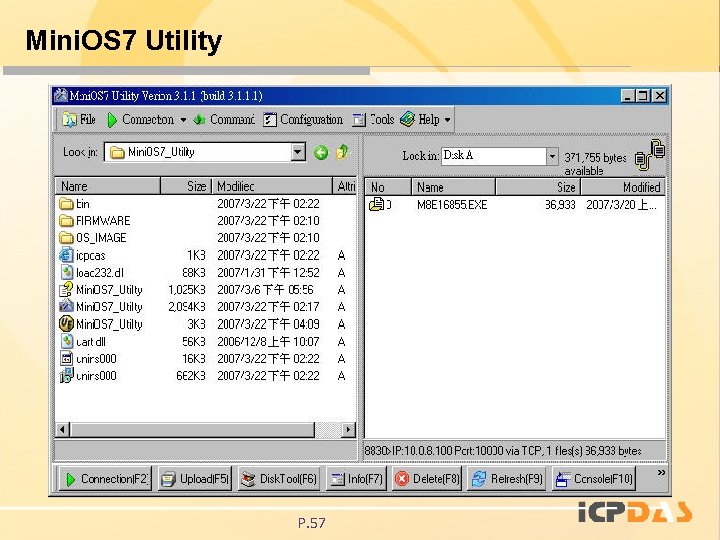The image size is (720, 540).
Task: Click the 2007/3/20 modified date in Disk A
Action: pyautogui.click(x=621, y=204)
